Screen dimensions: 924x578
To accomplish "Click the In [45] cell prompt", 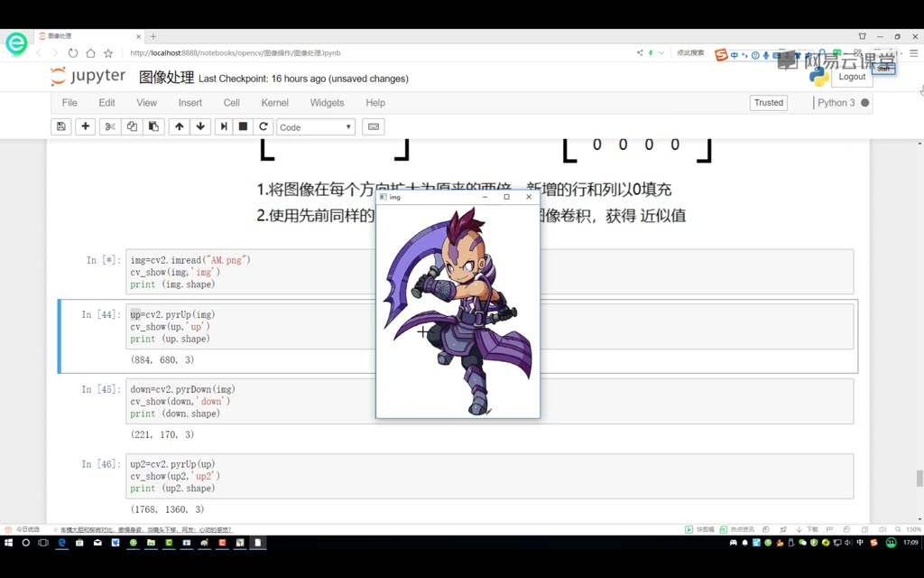I will (x=101, y=389).
